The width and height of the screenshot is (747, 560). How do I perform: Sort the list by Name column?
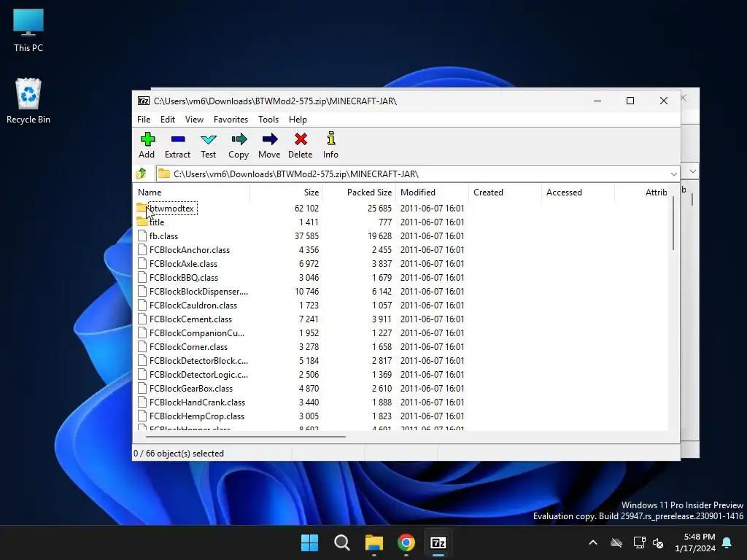(192, 192)
